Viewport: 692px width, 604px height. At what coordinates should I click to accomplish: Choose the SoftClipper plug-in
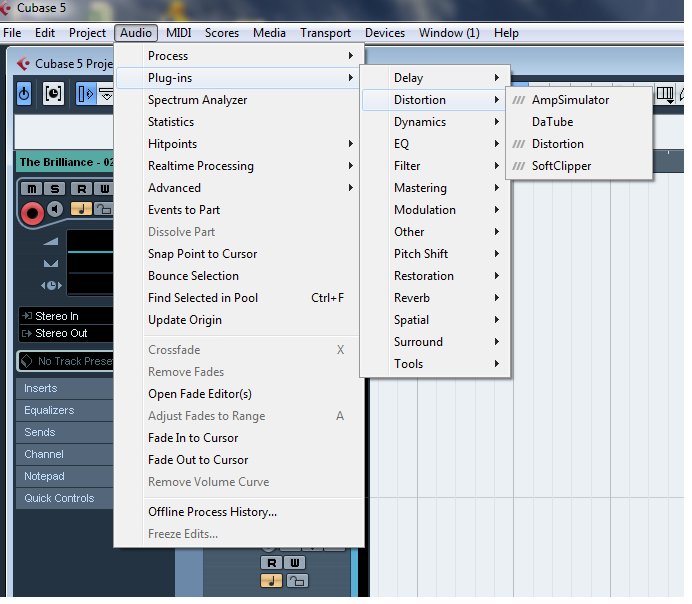coord(579,166)
